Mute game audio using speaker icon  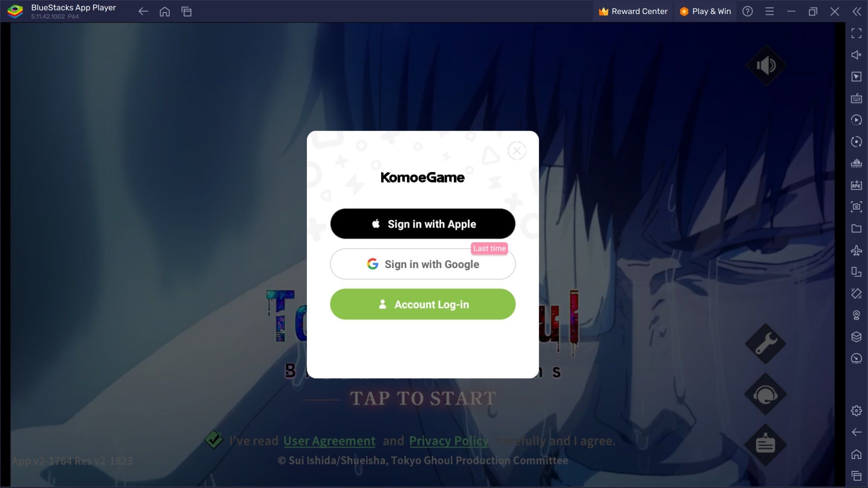tap(766, 66)
